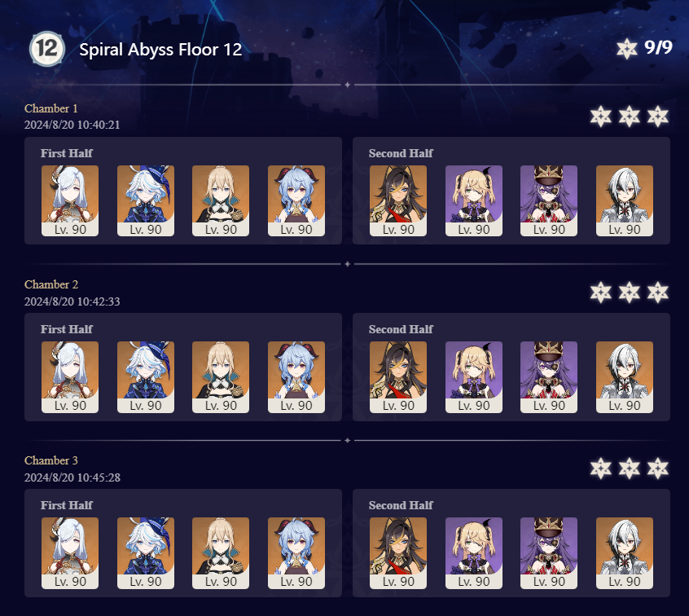
Task: Click the first star of Chamber 1
Action: tap(601, 117)
